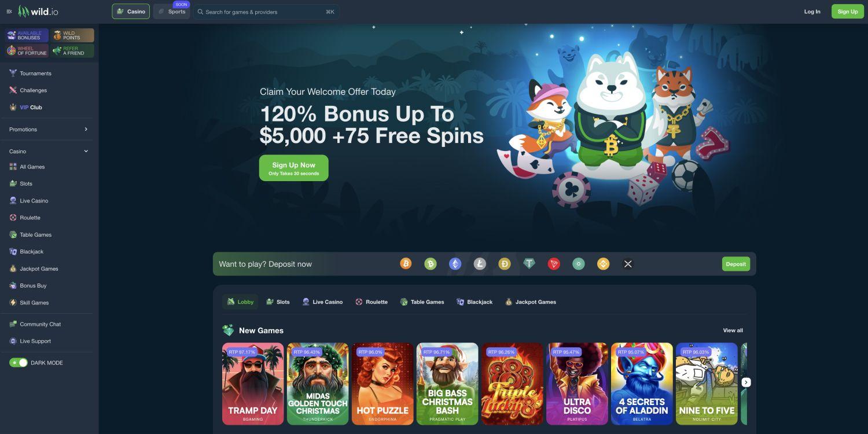Screen dimensions: 868x434
Task: Click the Bitcoin deposit coin icon
Action: tap(406, 264)
